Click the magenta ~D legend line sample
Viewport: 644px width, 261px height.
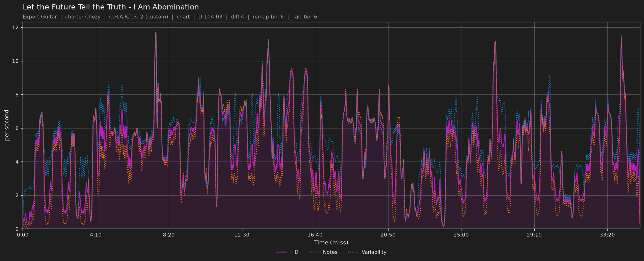(281, 252)
